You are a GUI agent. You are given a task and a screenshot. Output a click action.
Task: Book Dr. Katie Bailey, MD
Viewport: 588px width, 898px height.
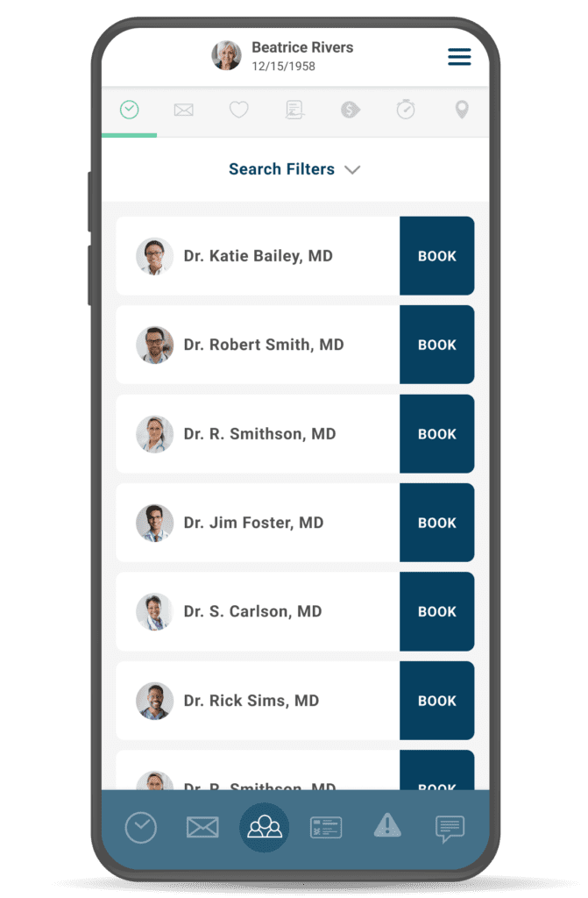(x=437, y=256)
